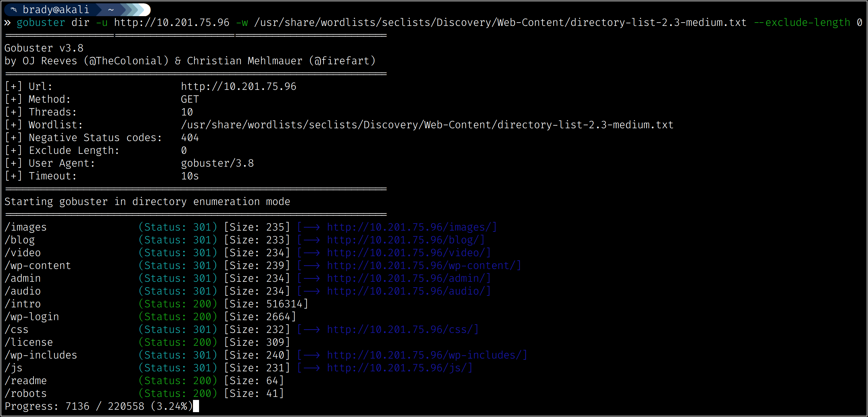This screenshot has width=868, height=417.
Task: Open the http://10.201.75.96/js/ link
Action: click(x=397, y=368)
